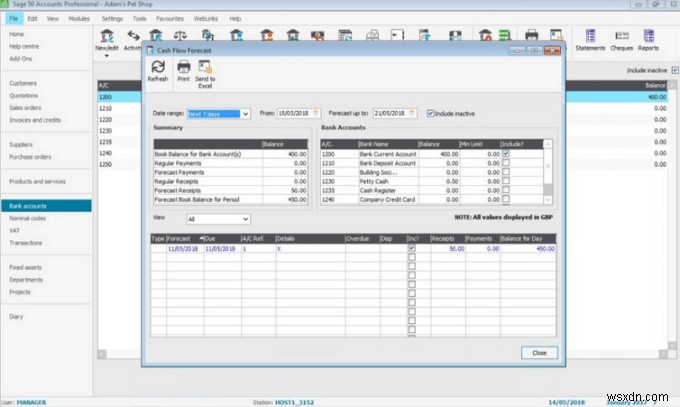Click the bank icon left of the scales

[156, 36]
